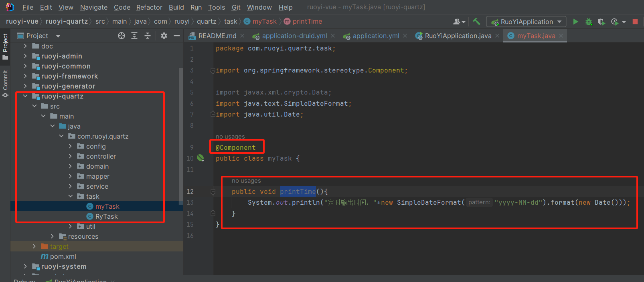Open the profiler dropdown arrow
This screenshot has height=282, width=644.
pos(624,22)
